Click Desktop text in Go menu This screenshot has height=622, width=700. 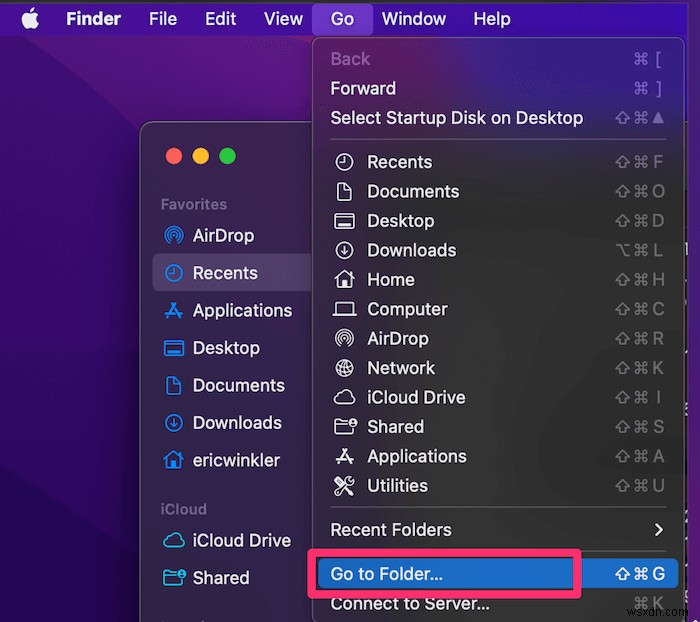400,221
